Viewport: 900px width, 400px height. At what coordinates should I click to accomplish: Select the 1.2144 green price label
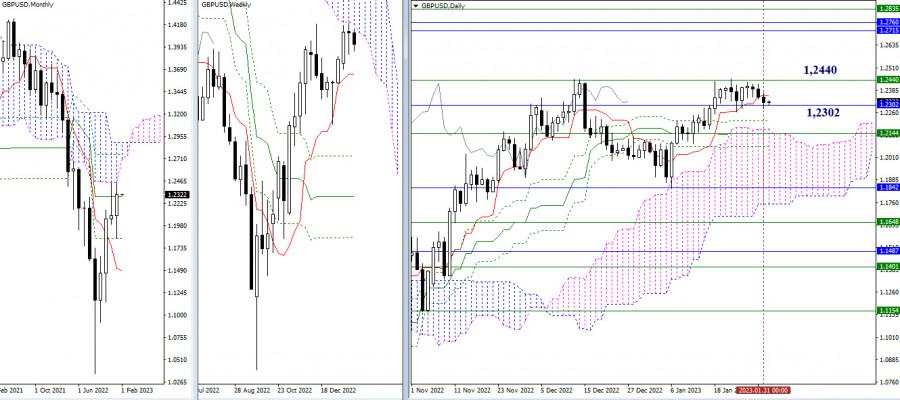coord(888,134)
